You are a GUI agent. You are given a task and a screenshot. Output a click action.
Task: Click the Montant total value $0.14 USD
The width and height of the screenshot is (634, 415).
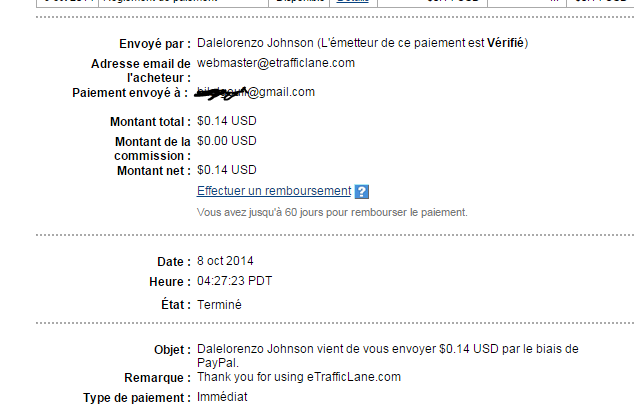[226, 121]
